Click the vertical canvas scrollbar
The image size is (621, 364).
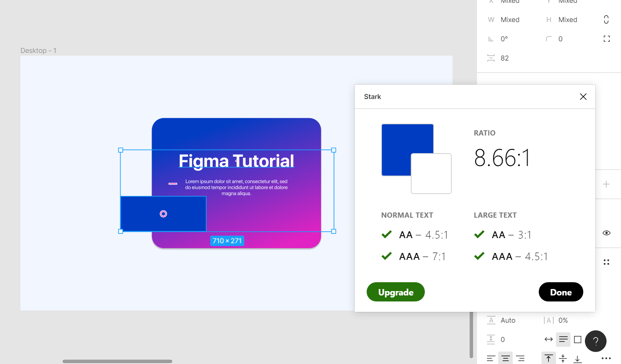pyautogui.click(x=471, y=335)
